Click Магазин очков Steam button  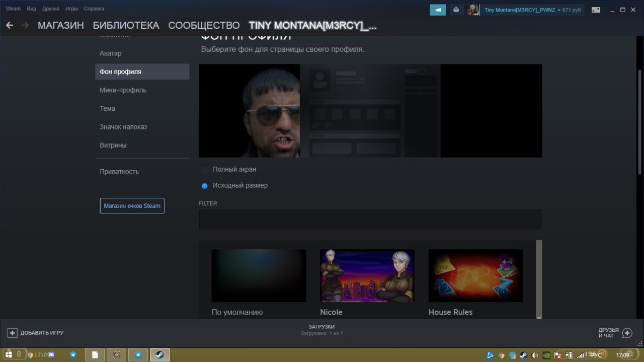coord(132,205)
